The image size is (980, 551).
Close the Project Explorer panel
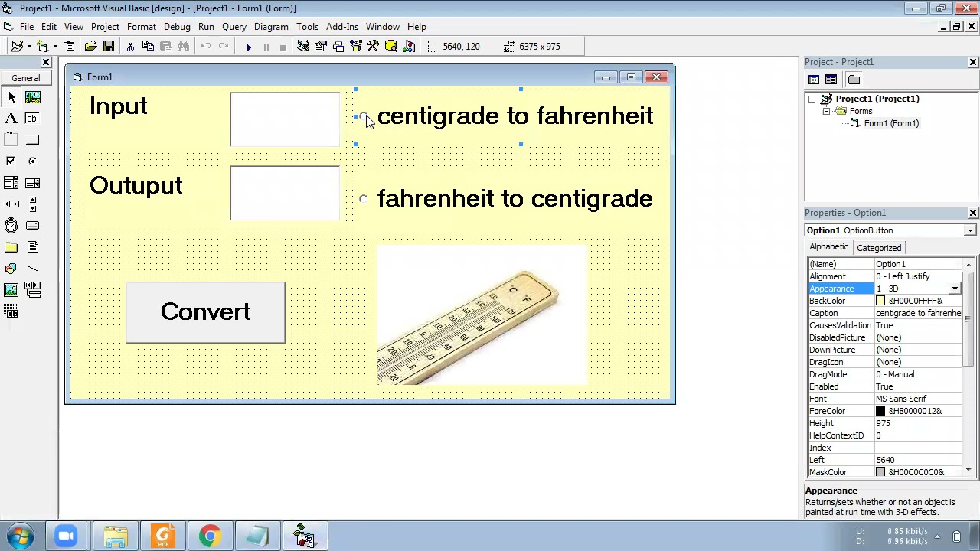(x=973, y=62)
